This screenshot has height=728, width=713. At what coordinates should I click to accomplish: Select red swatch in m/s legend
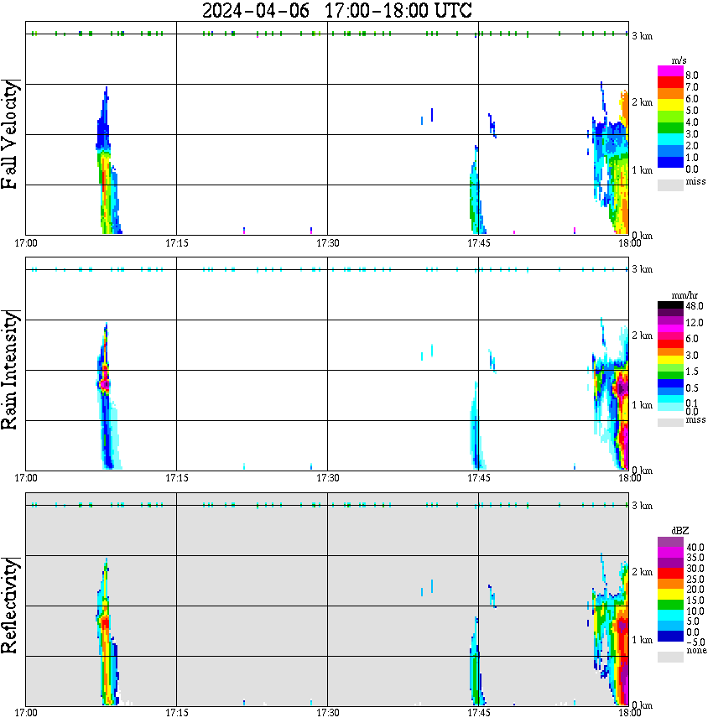tap(670, 82)
